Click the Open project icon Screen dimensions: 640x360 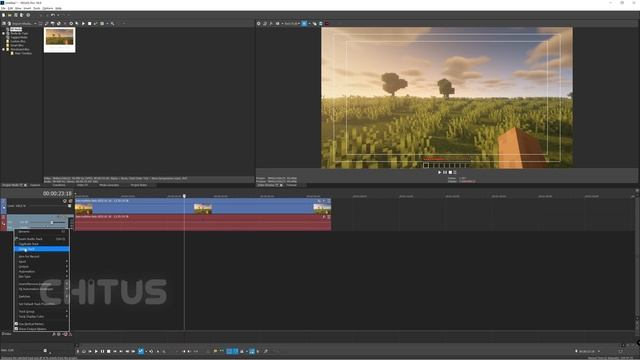click(x=10, y=15)
